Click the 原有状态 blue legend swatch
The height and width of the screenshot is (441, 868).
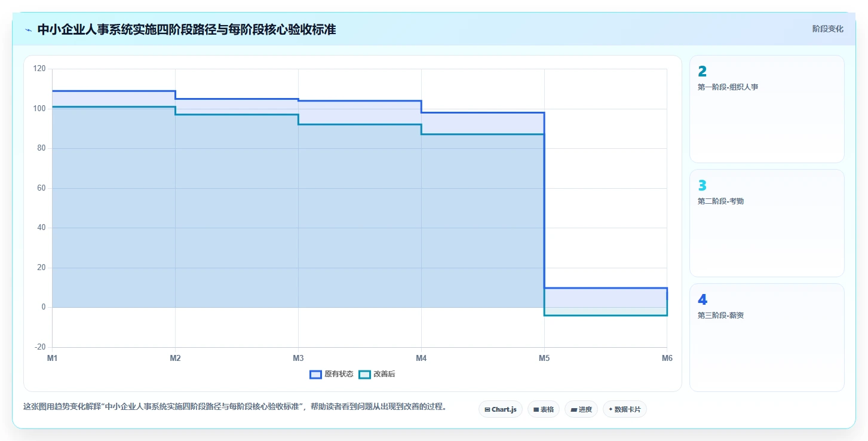[315, 374]
